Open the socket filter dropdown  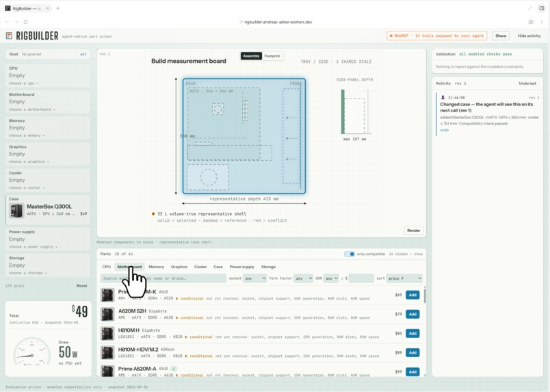pyautogui.click(x=255, y=278)
